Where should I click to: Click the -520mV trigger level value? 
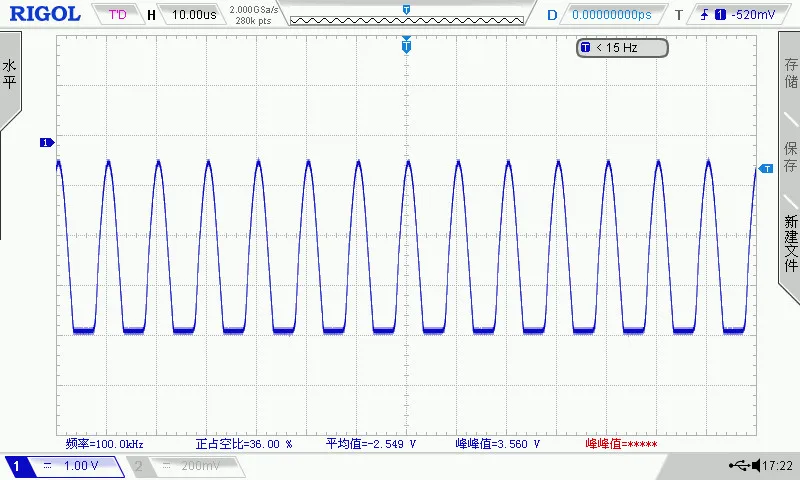coord(753,15)
